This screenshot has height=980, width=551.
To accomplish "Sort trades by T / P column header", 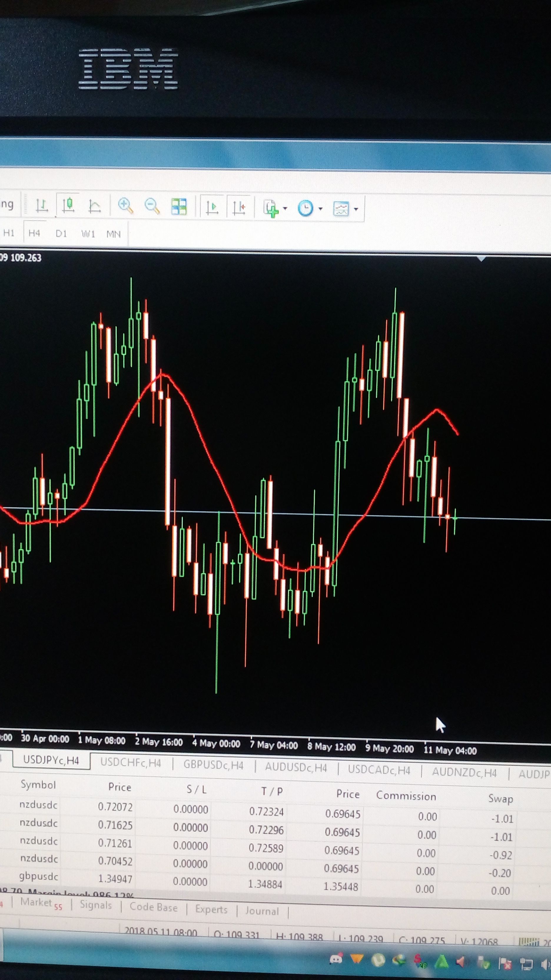I will point(272,791).
